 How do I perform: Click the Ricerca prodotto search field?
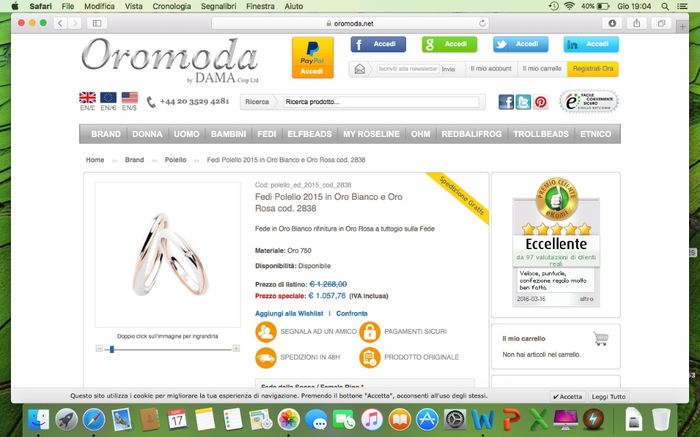(x=381, y=102)
